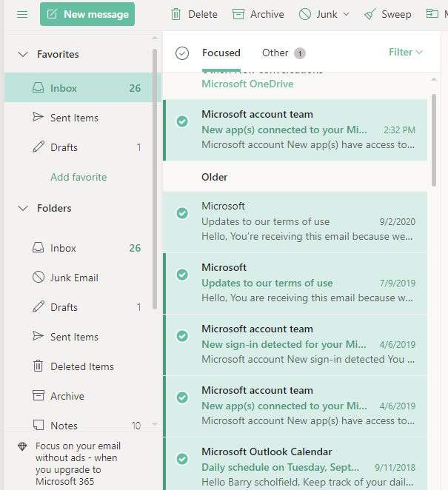Click the Drafts pencil icon under Folders

point(39,306)
